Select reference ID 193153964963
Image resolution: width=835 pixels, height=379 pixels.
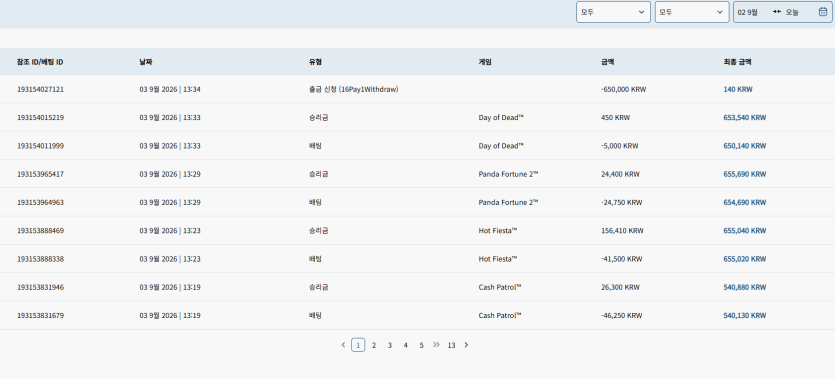(x=40, y=202)
